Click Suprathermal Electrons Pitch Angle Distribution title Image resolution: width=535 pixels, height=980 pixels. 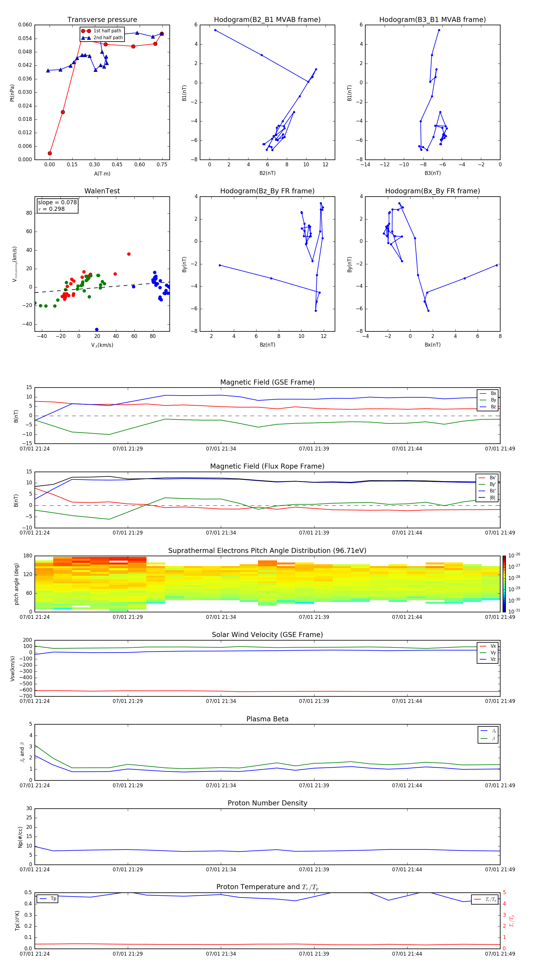pos(267,551)
